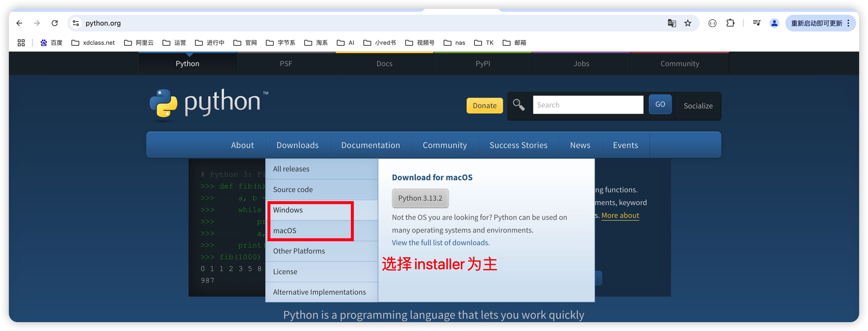The width and height of the screenshot is (868, 331).
Task: Reload the python.org page
Action: pos(55,23)
